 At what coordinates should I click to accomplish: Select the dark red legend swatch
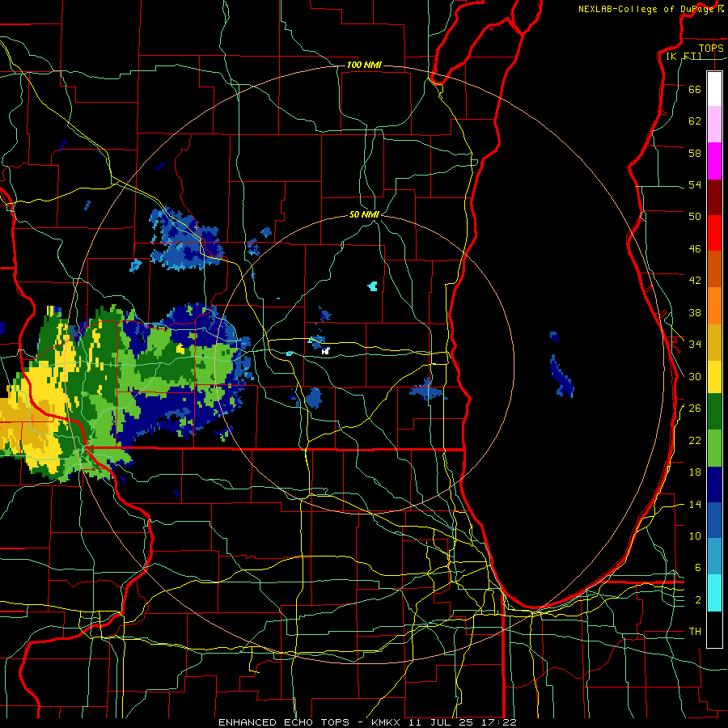click(714, 197)
